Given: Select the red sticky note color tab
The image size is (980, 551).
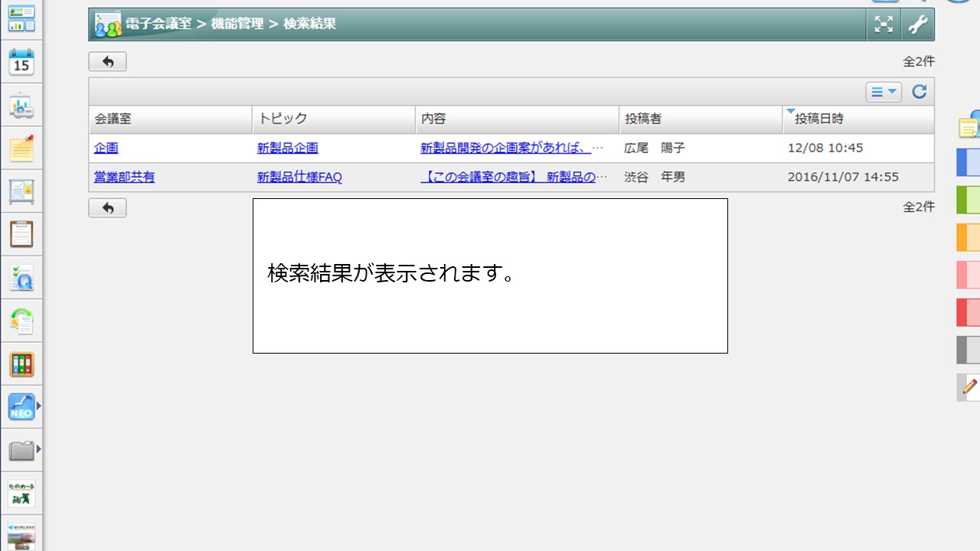Looking at the screenshot, I should [x=969, y=312].
